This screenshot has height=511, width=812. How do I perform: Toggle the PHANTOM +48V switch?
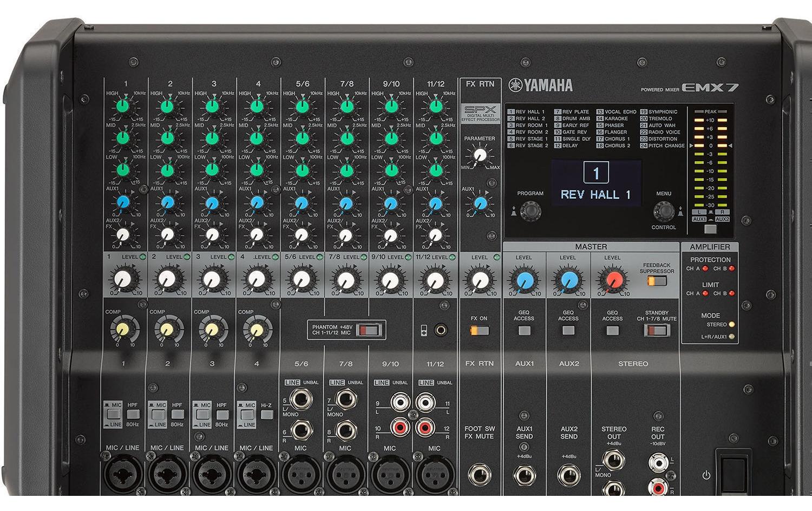tap(369, 329)
